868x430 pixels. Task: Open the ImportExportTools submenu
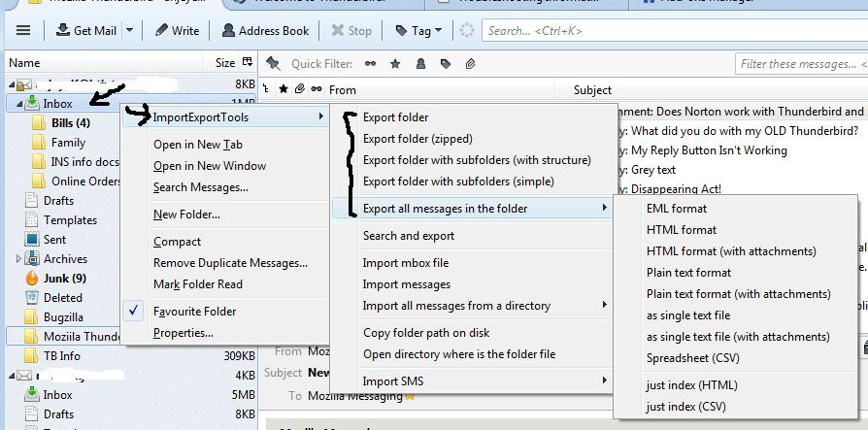click(224, 116)
